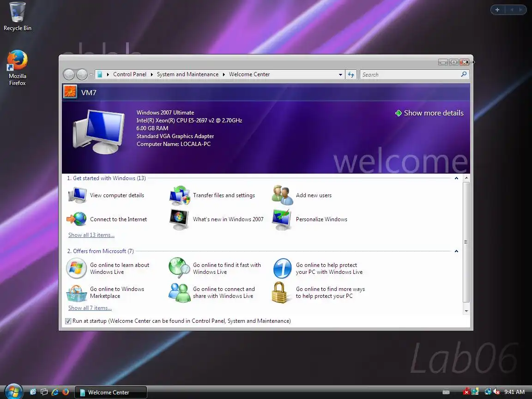The width and height of the screenshot is (532, 399).
Task: Click the scrollbar down arrow
Action: (x=466, y=311)
